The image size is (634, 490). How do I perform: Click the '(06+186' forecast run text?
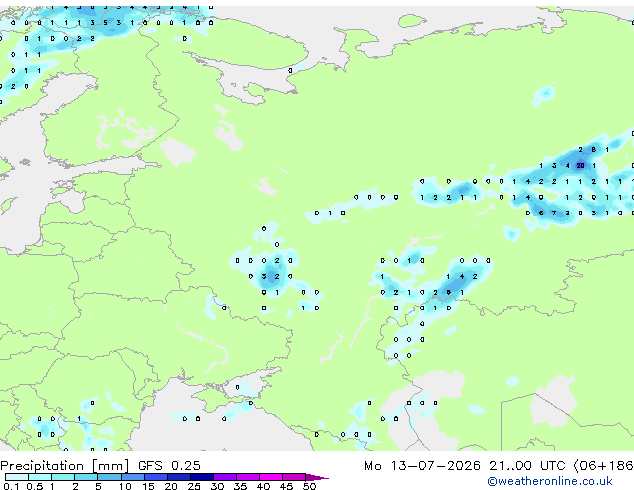(603, 466)
